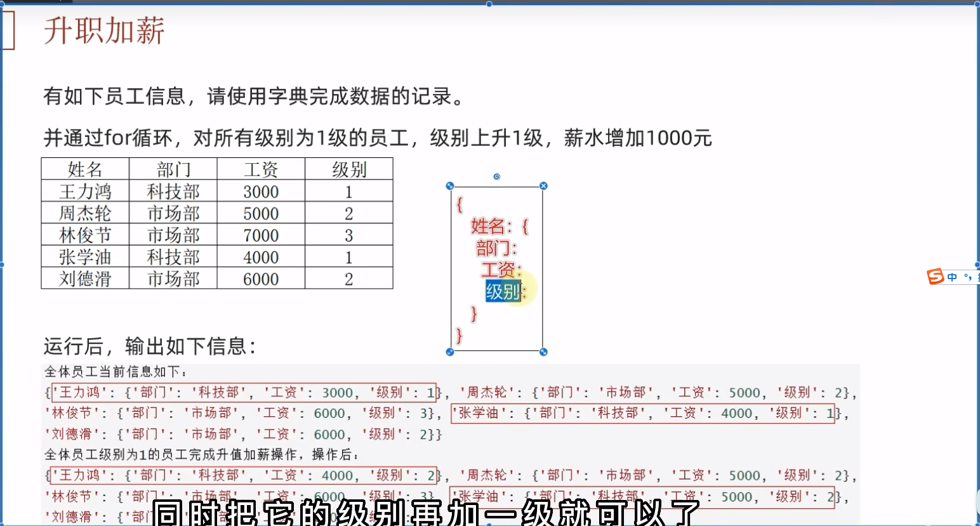Select the table cell 林俊节
Screen dimensions: 980x526
pyautogui.click(x=85, y=235)
